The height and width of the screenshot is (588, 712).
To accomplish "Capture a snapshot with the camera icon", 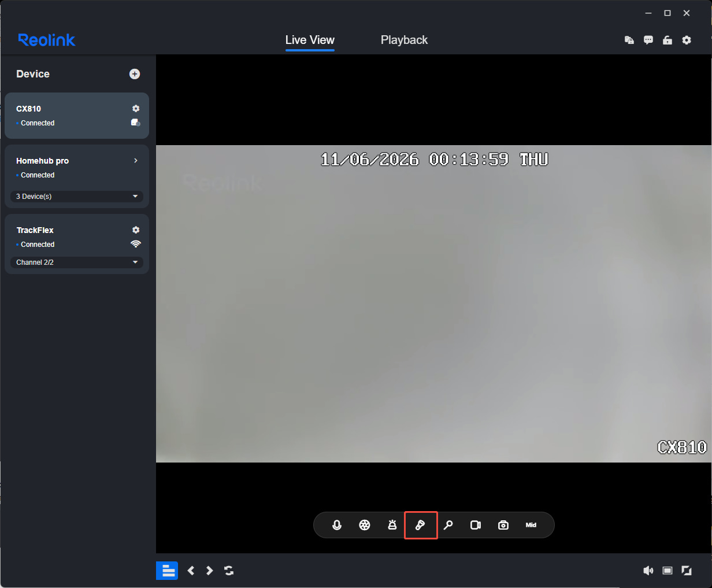I will point(503,525).
